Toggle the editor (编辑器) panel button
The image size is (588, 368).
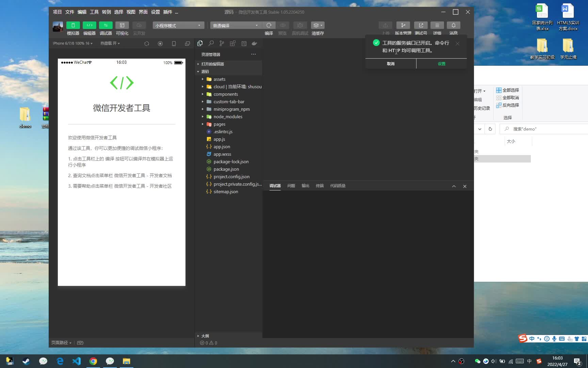89,25
